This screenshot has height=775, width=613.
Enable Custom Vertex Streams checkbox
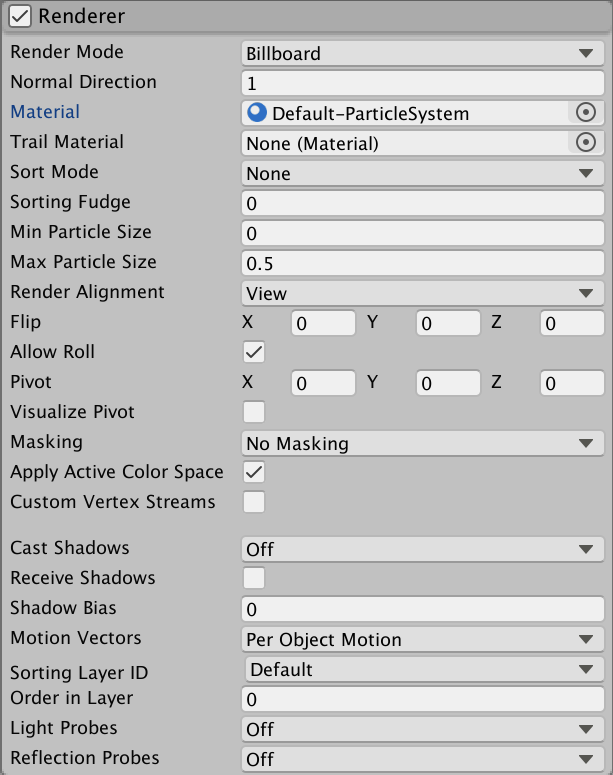pos(254,502)
